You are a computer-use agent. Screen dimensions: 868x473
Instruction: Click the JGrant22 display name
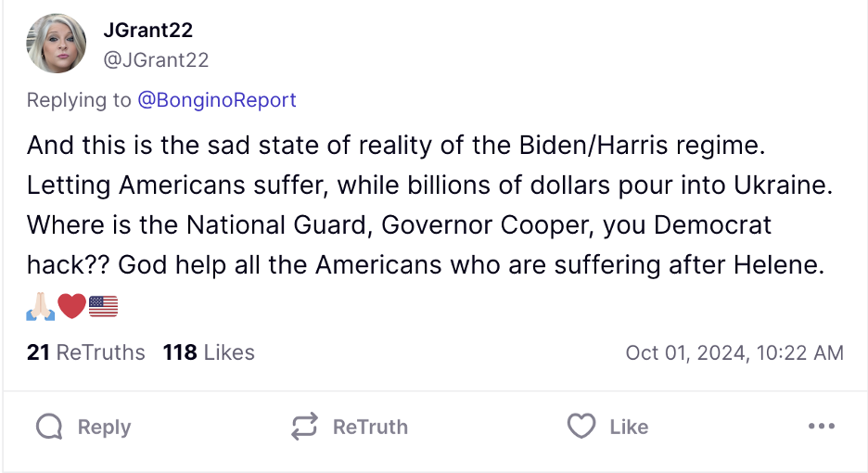(147, 31)
